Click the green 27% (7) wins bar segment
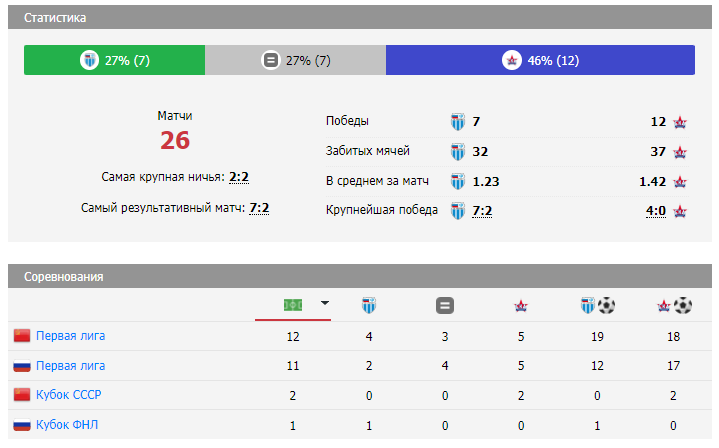Screen dimensions: 719x448 (115, 60)
